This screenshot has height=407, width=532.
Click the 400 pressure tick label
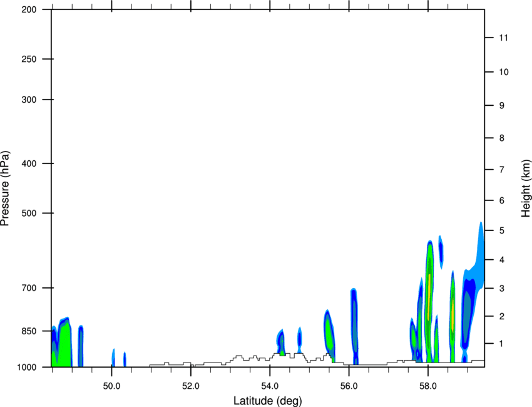(x=29, y=163)
